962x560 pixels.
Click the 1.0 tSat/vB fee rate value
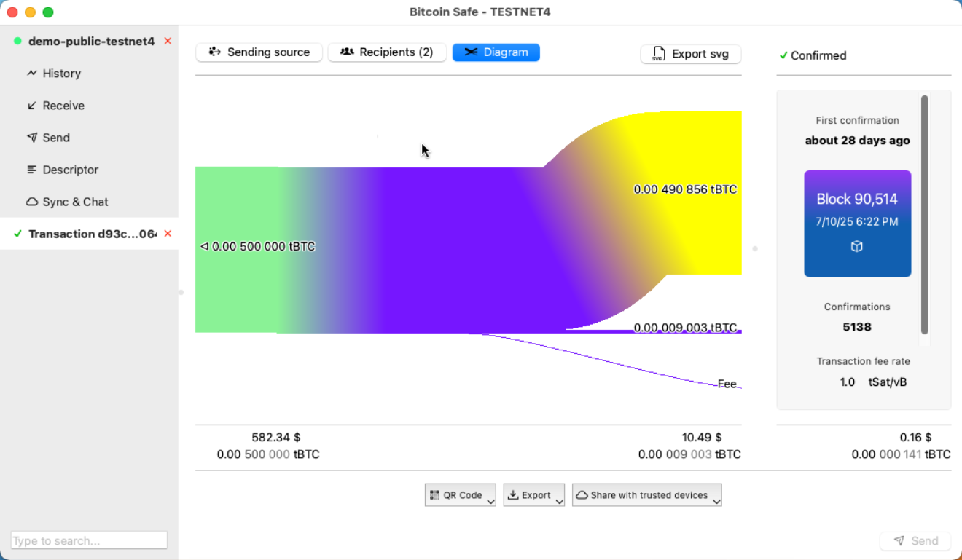873,382
